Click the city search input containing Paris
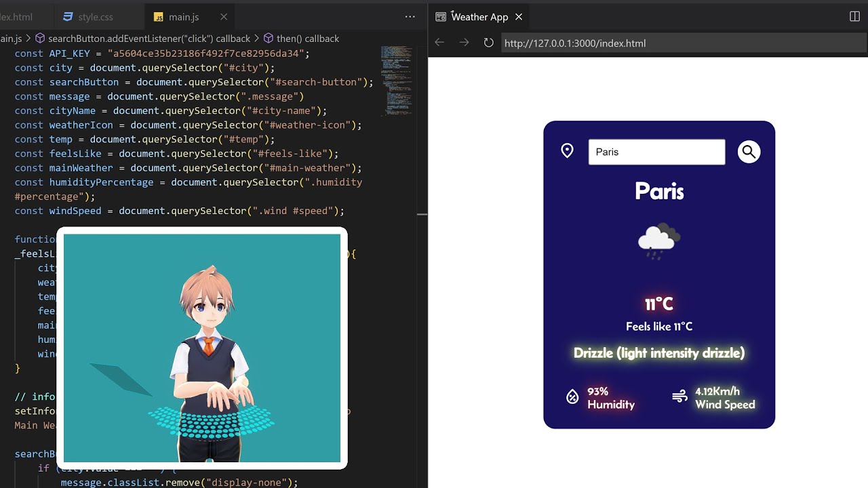Viewport: 868px width, 488px height. pyautogui.click(x=656, y=152)
